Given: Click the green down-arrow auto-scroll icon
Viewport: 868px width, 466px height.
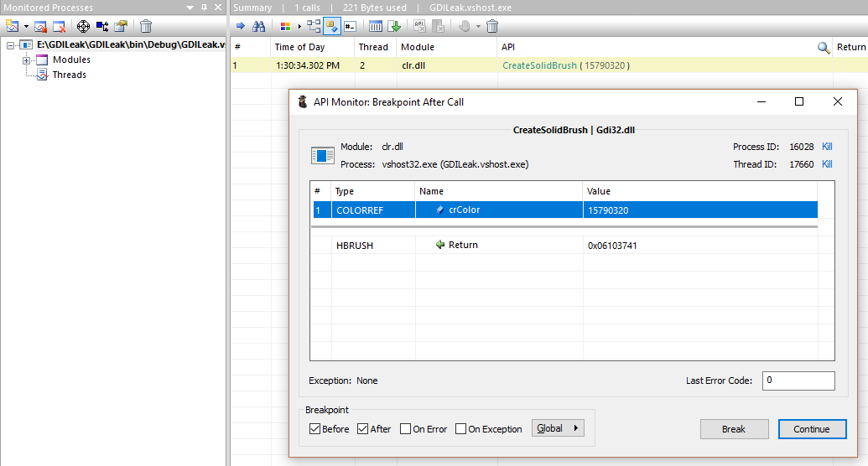Looking at the screenshot, I should point(394,26).
